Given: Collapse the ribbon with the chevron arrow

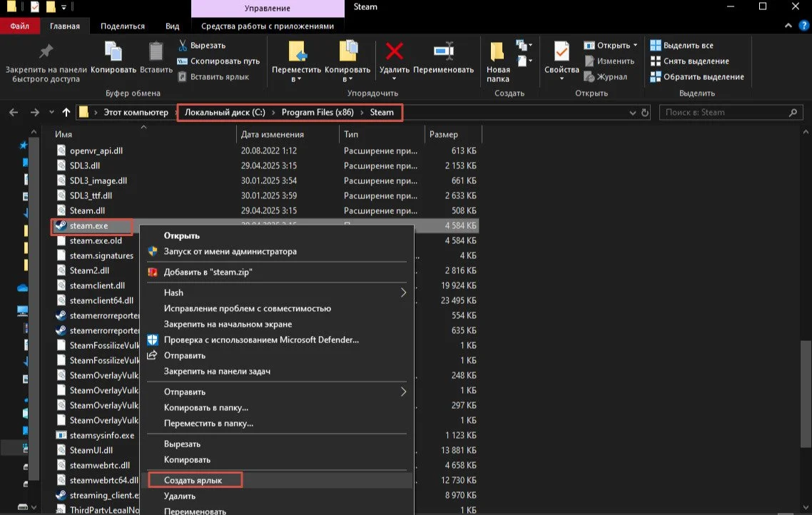Looking at the screenshot, I should click(x=788, y=26).
